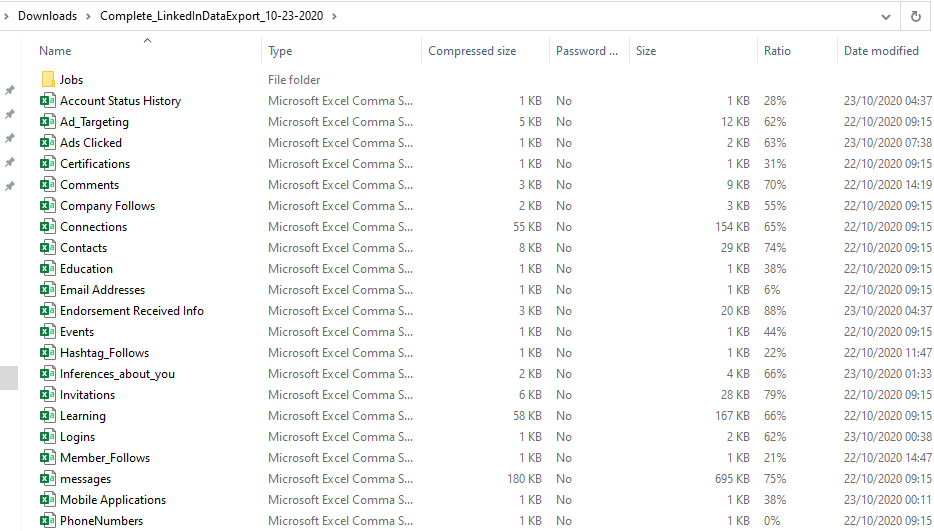The width and height of the screenshot is (934, 531).
Task: Click the 695 KB size value
Action: [732, 479]
